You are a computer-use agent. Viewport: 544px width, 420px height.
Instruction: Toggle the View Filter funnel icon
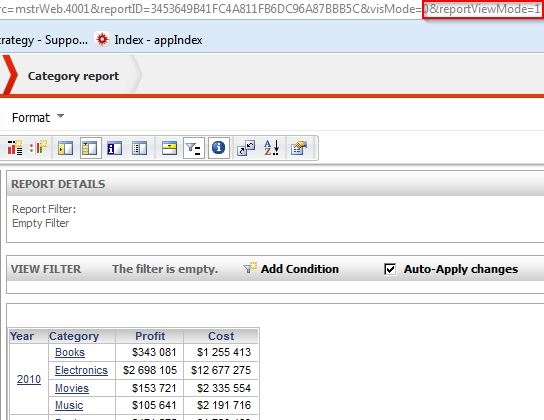[194, 148]
